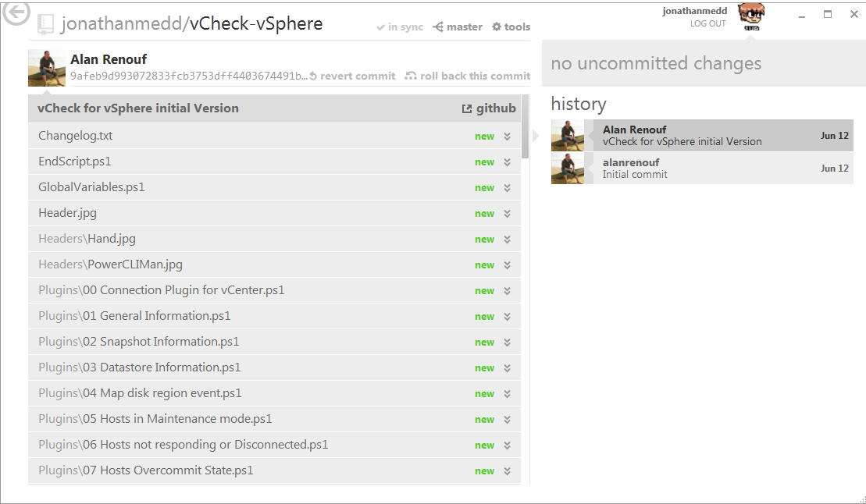Screen dimensions: 866x504
Task: Click LOG OUT under jonathanmedd
Action: [707, 23]
